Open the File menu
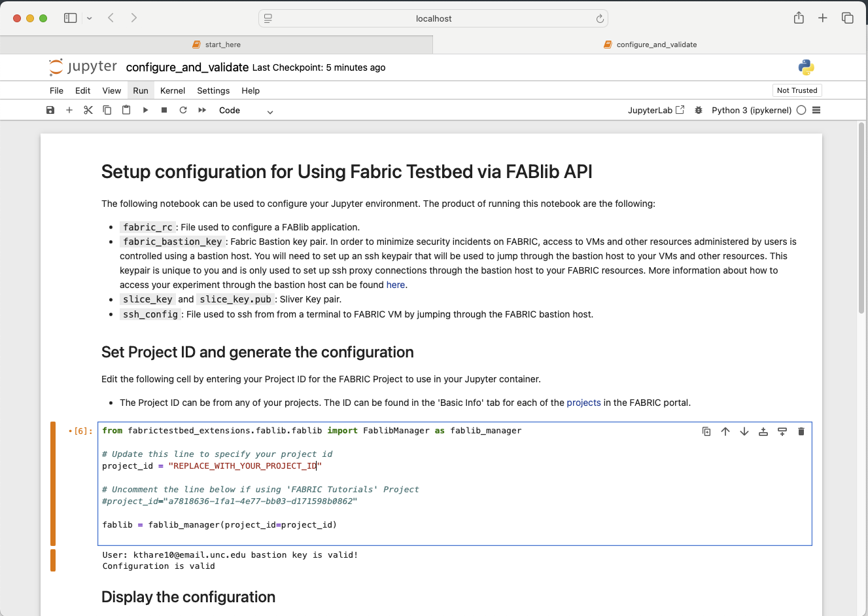Viewport: 868px width, 616px height. coord(57,90)
